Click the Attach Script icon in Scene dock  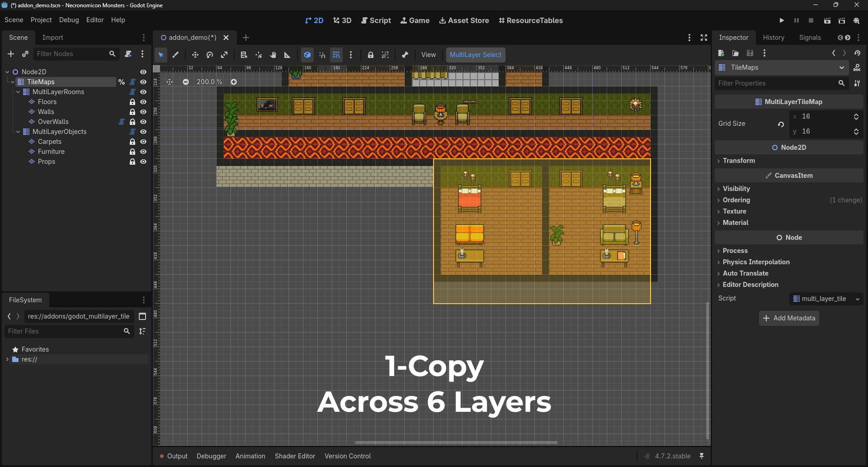(128, 54)
